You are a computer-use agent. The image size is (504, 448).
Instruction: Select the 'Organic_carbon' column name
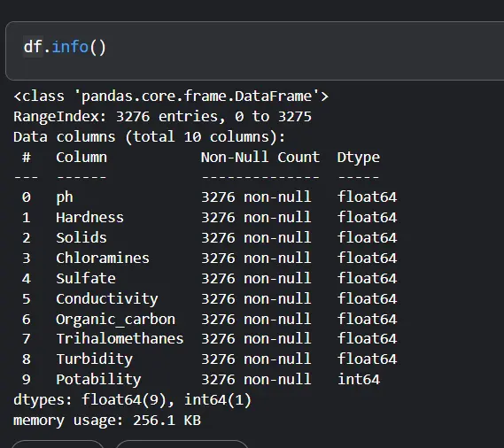[x=116, y=320]
